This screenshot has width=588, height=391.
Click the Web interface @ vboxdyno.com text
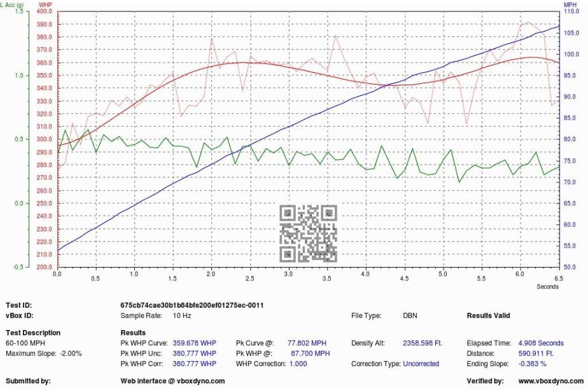click(172, 381)
